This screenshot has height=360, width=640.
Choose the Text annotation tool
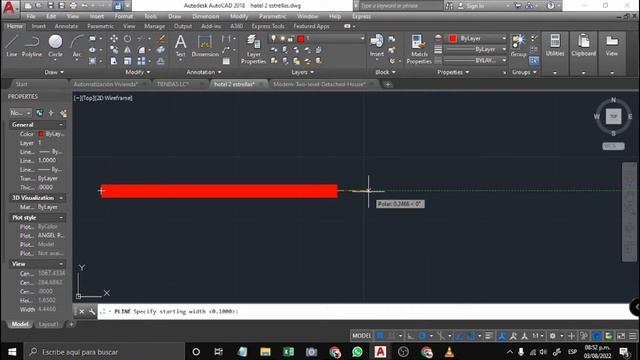point(180,45)
